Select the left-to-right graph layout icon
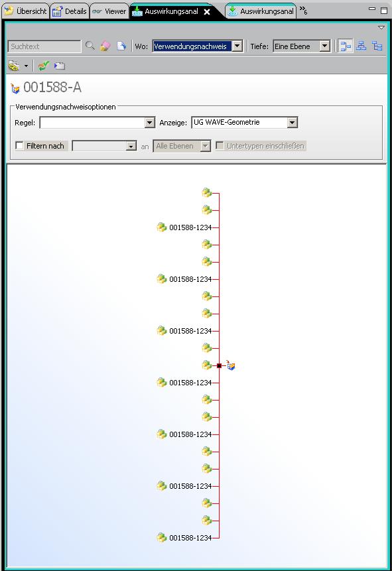 (345, 46)
